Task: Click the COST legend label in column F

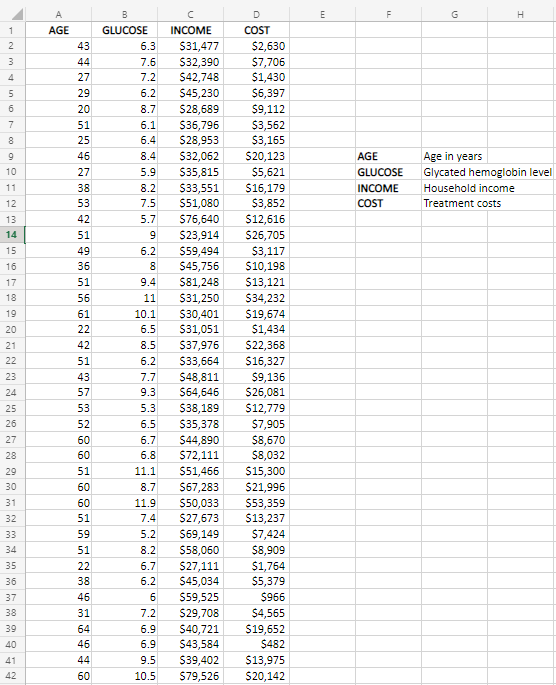Action: [388, 203]
